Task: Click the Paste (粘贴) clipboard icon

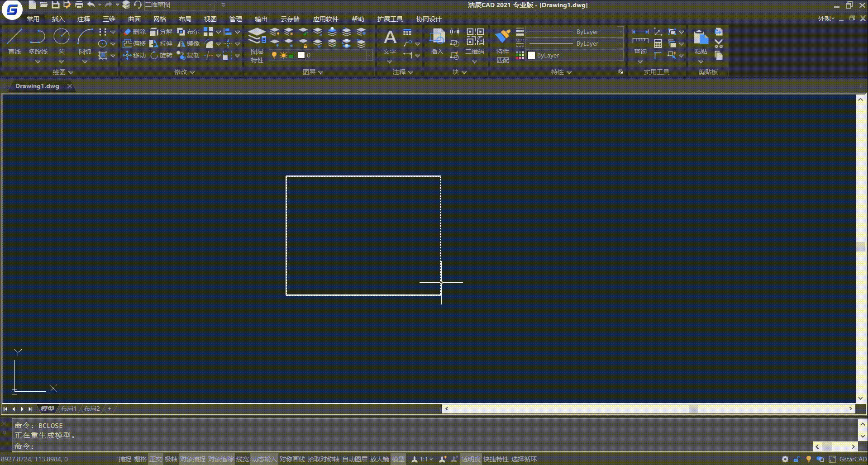Action: 701,42
